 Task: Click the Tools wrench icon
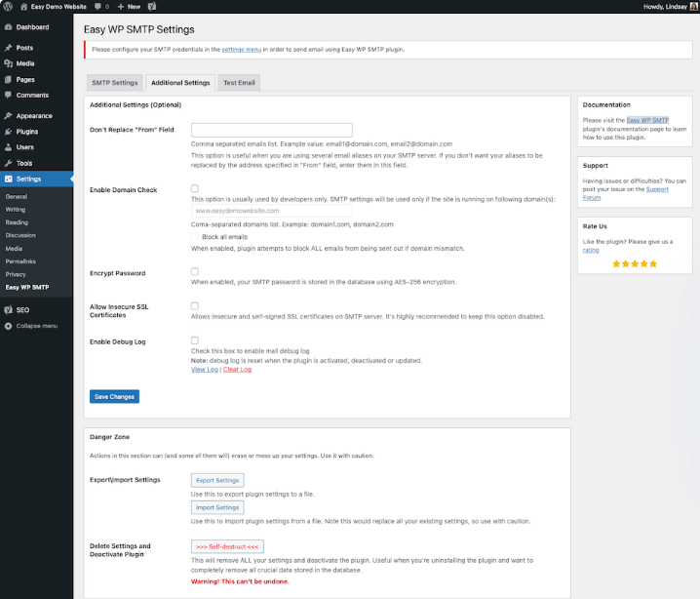click(8, 163)
